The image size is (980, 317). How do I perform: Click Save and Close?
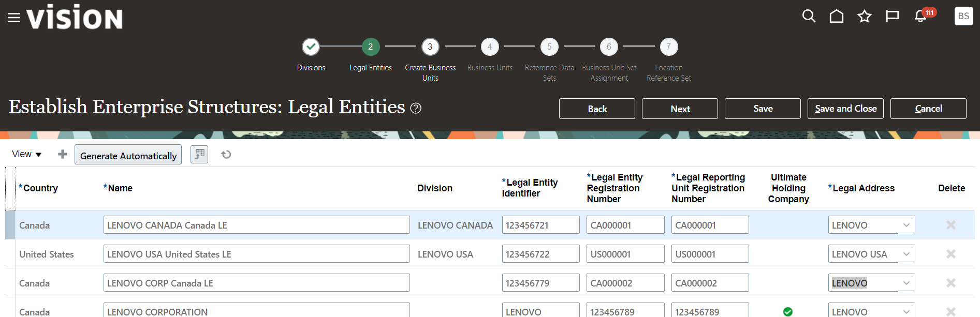[x=845, y=109]
